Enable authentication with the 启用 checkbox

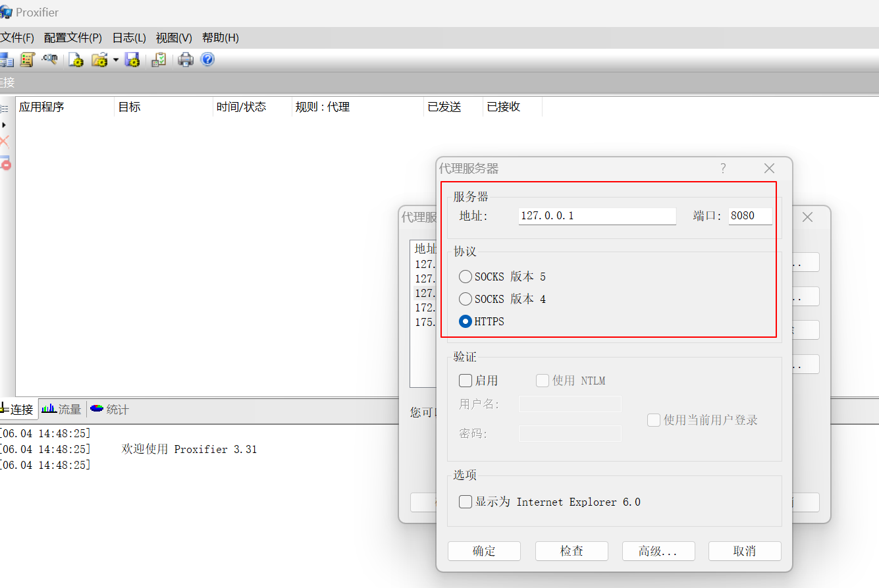point(466,381)
